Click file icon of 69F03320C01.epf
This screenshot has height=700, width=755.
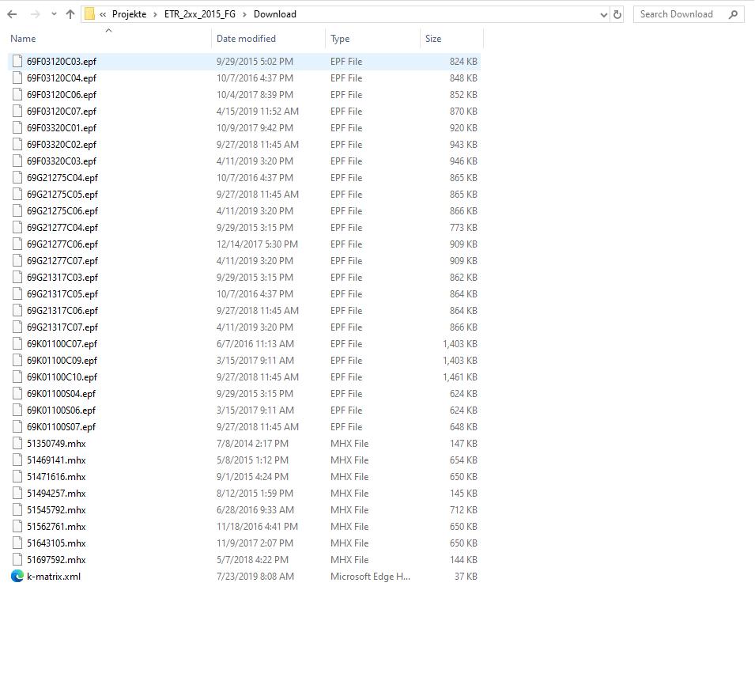pos(17,127)
